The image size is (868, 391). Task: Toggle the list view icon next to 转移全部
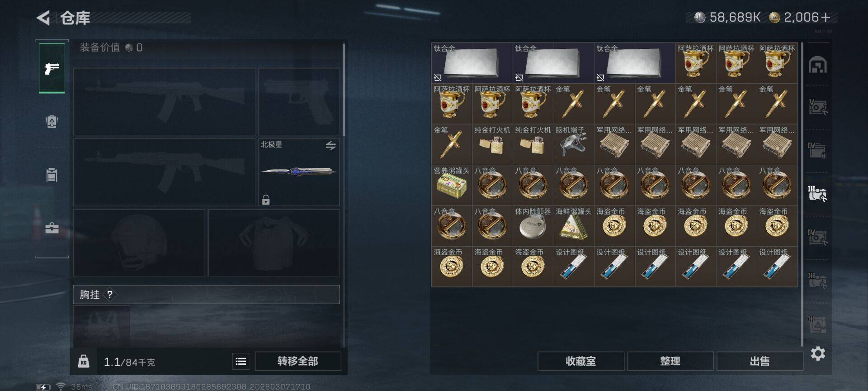(241, 361)
